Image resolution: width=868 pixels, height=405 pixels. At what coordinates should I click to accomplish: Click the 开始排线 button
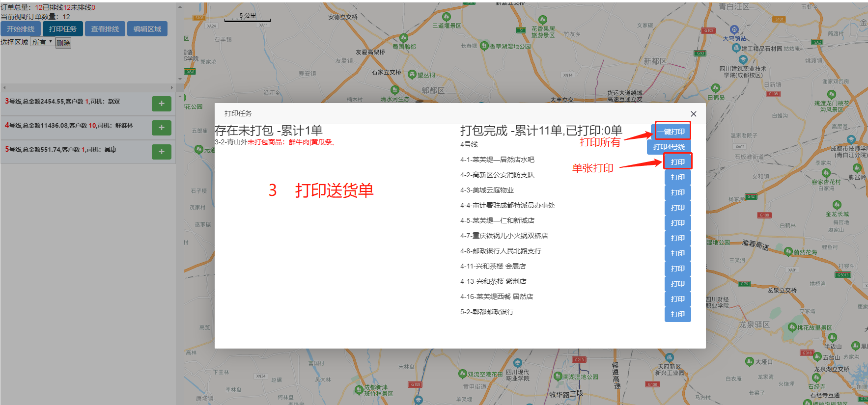21,29
